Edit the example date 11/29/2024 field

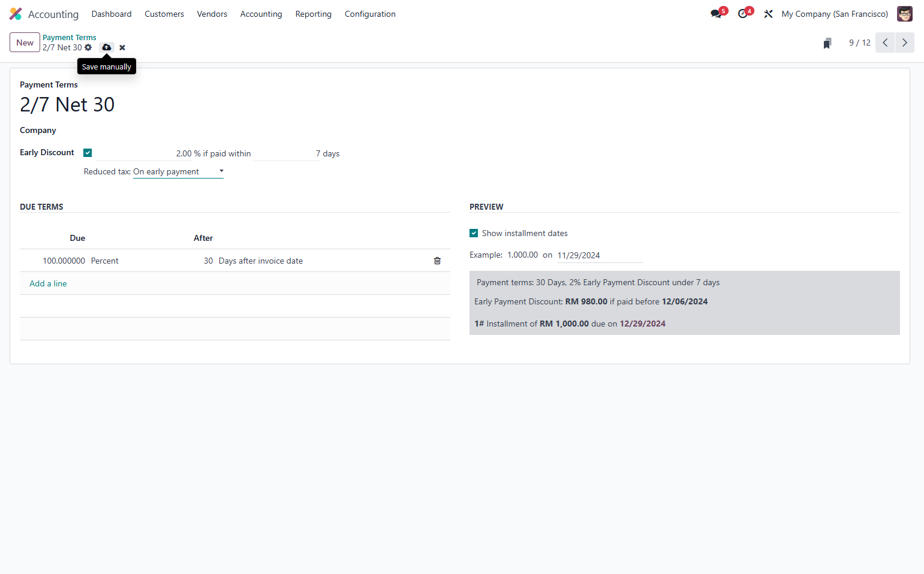click(x=600, y=255)
